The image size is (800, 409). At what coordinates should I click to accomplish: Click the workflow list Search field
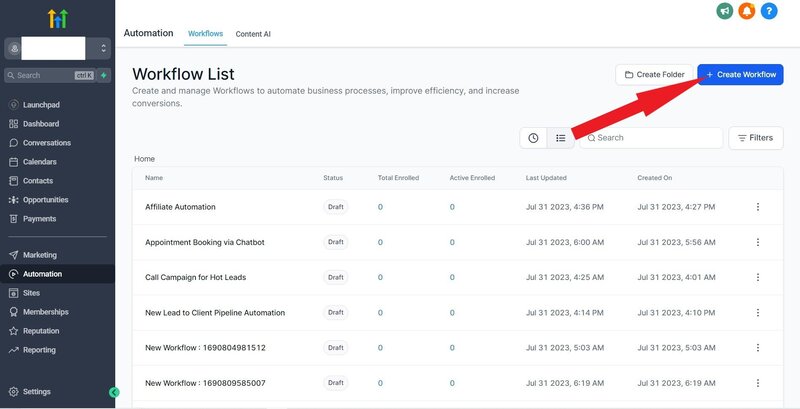(x=651, y=138)
